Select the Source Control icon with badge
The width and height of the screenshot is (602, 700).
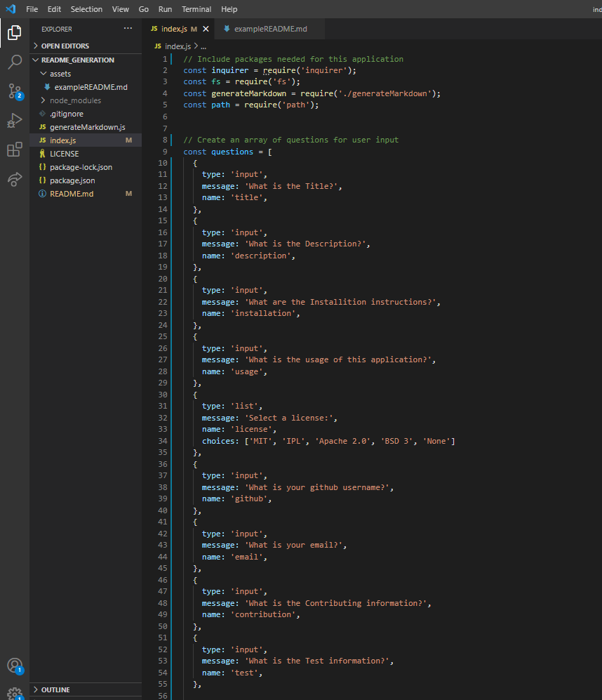14,91
